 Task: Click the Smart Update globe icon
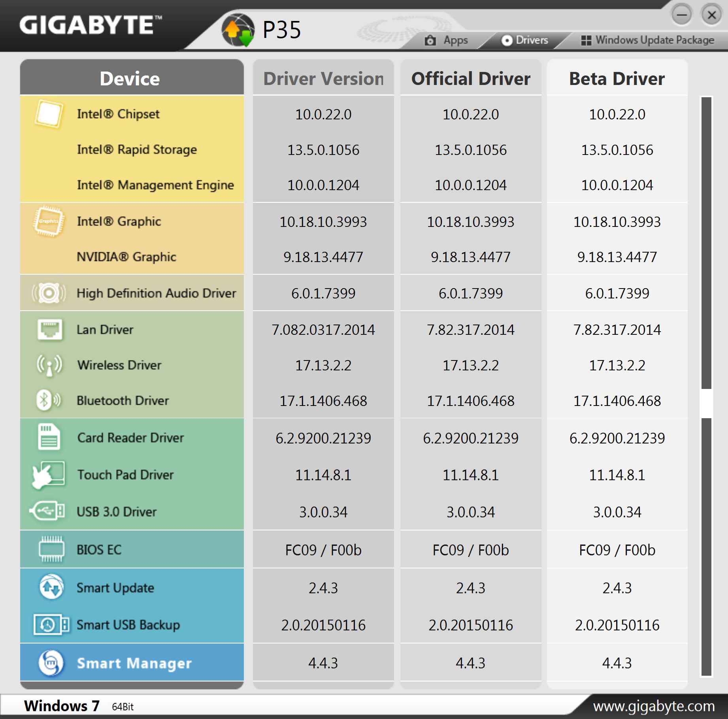click(51, 587)
